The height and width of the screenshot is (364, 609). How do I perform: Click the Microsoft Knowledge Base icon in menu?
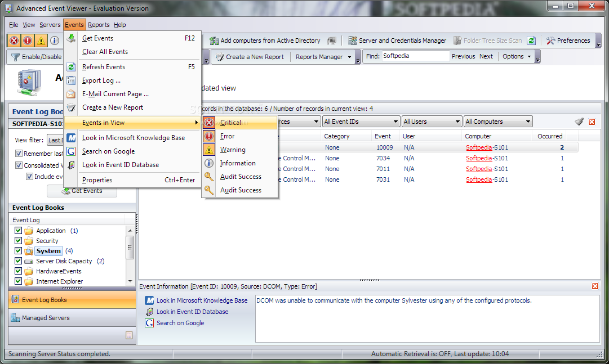[71, 138]
